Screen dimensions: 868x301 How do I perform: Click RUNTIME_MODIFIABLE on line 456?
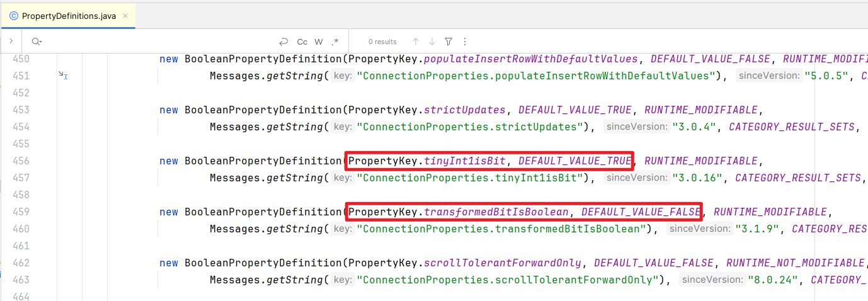pyautogui.click(x=701, y=161)
